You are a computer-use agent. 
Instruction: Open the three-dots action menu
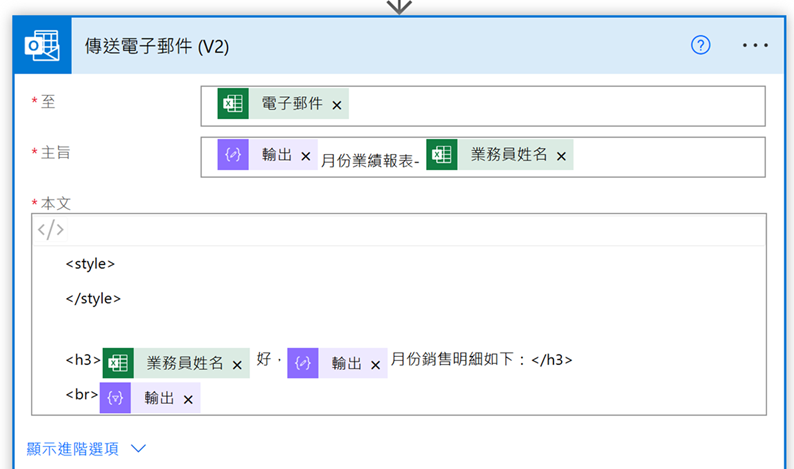756,46
